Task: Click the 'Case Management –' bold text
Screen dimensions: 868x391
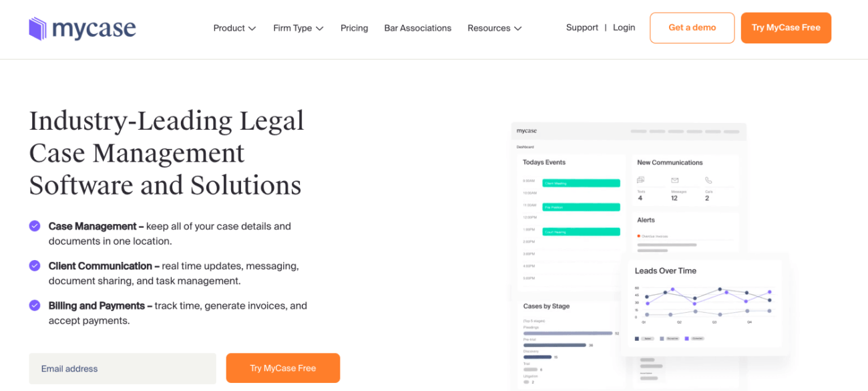Action: pyautogui.click(x=96, y=226)
